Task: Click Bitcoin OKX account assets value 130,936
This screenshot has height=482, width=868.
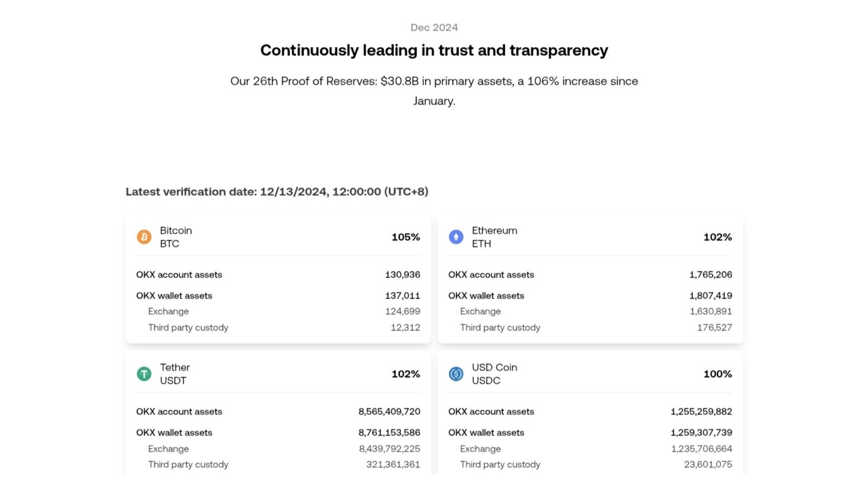Action: 403,275
